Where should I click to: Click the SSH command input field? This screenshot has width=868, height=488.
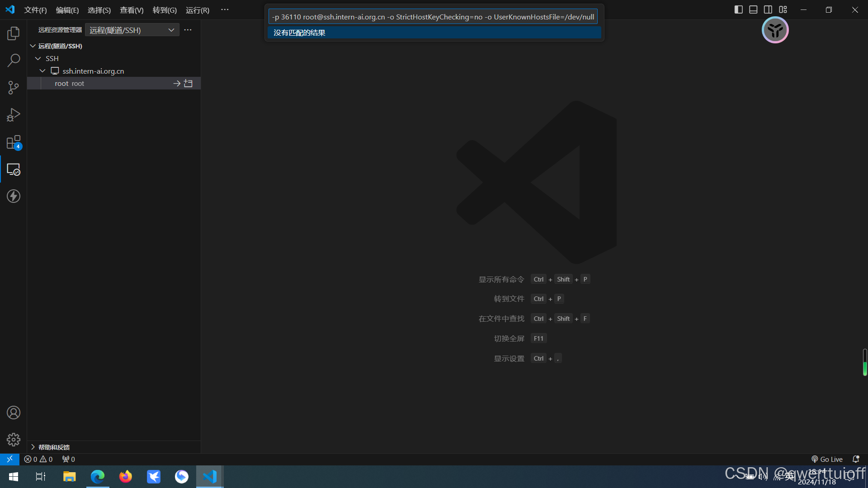coord(433,17)
